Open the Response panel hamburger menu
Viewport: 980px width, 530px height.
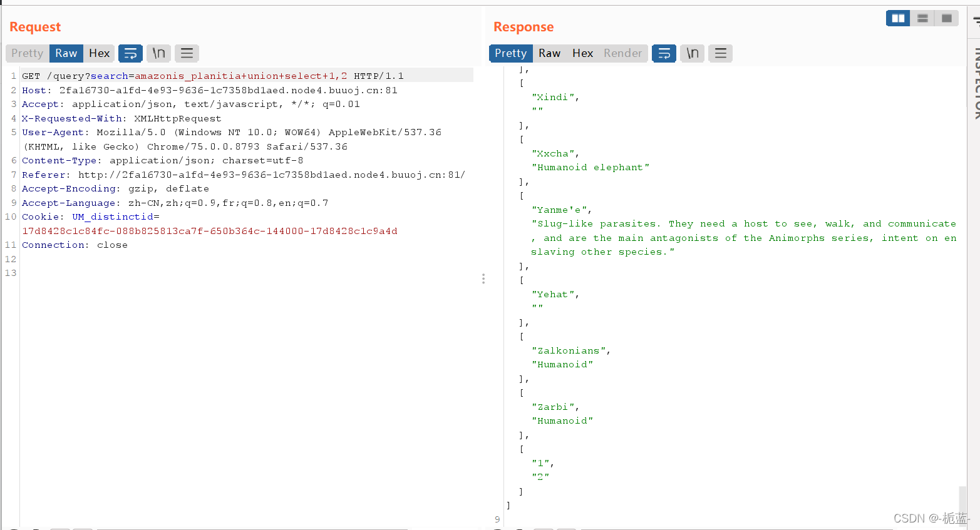(721, 53)
